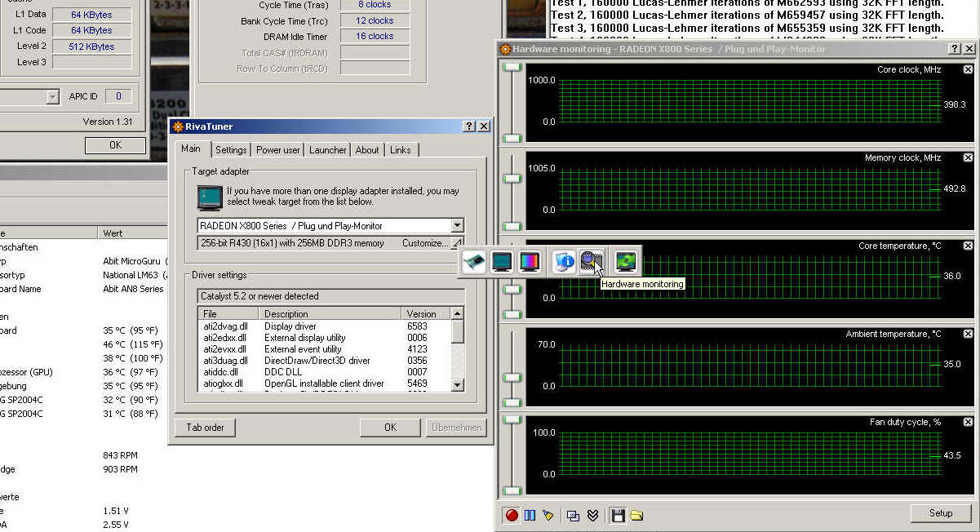Viewport: 980px width, 532px height.
Task: Click the driver file list scroll-down arrow
Action: 458,384
